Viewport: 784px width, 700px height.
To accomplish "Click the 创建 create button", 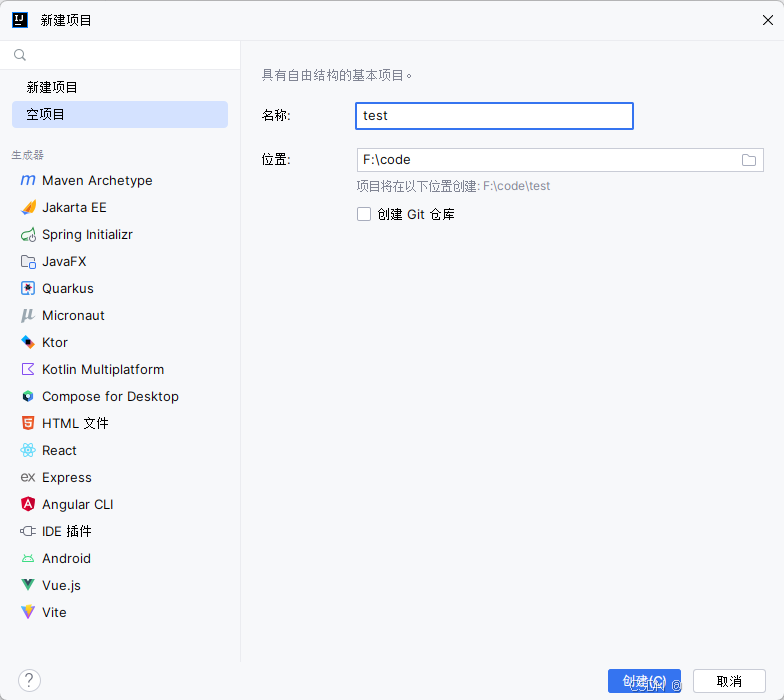I will (644, 681).
